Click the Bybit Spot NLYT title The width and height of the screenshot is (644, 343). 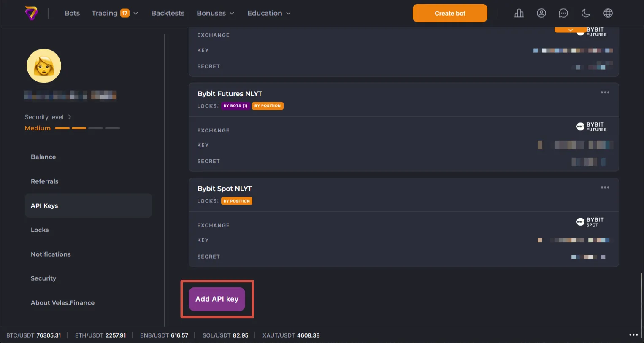click(225, 189)
